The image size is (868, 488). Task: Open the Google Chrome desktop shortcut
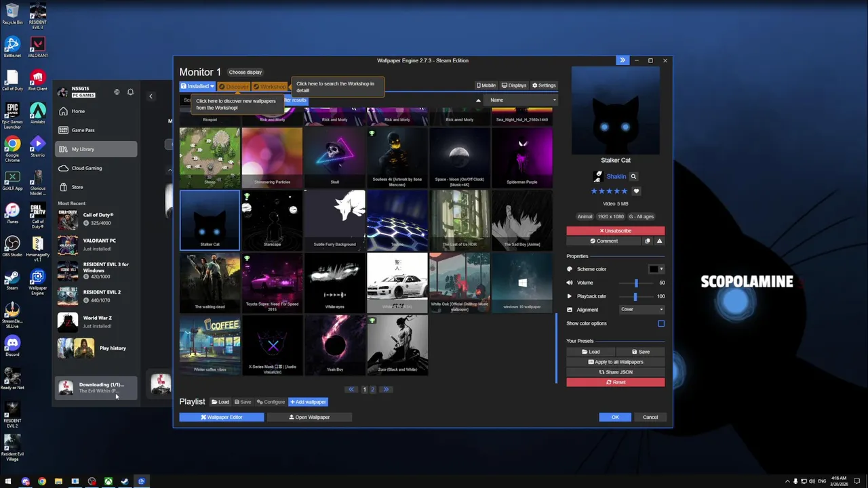(x=12, y=149)
